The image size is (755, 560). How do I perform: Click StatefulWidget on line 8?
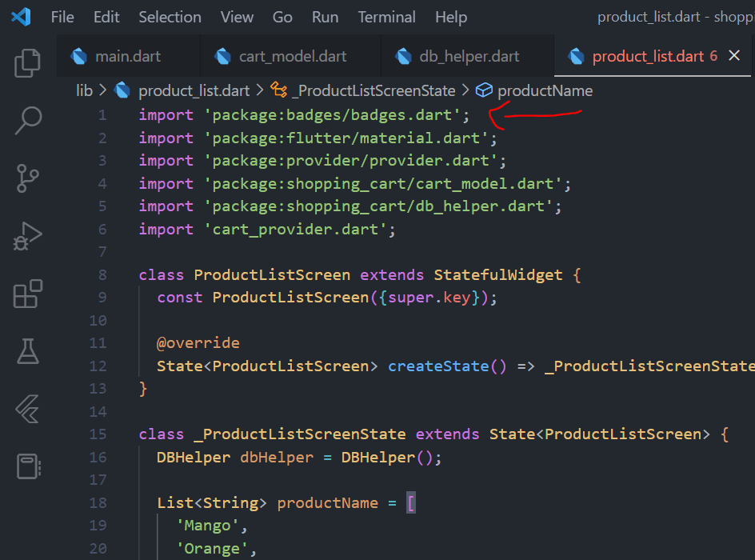498,275
